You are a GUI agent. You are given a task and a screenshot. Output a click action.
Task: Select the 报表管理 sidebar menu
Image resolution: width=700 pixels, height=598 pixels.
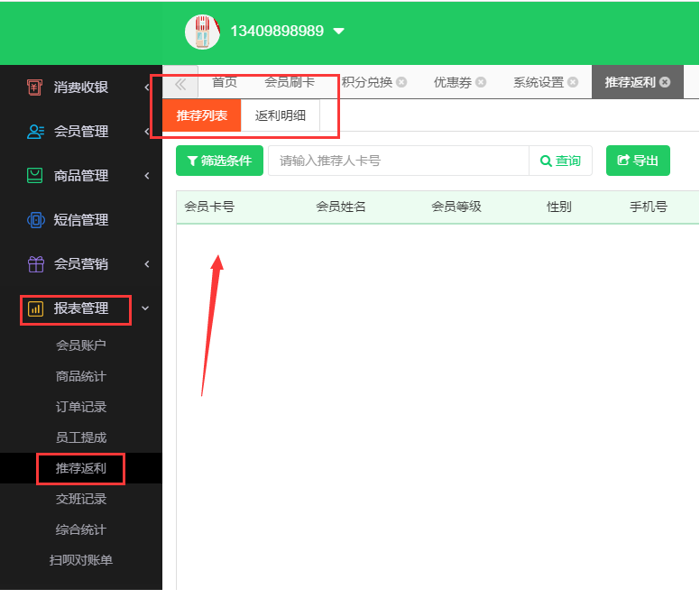[x=81, y=308]
